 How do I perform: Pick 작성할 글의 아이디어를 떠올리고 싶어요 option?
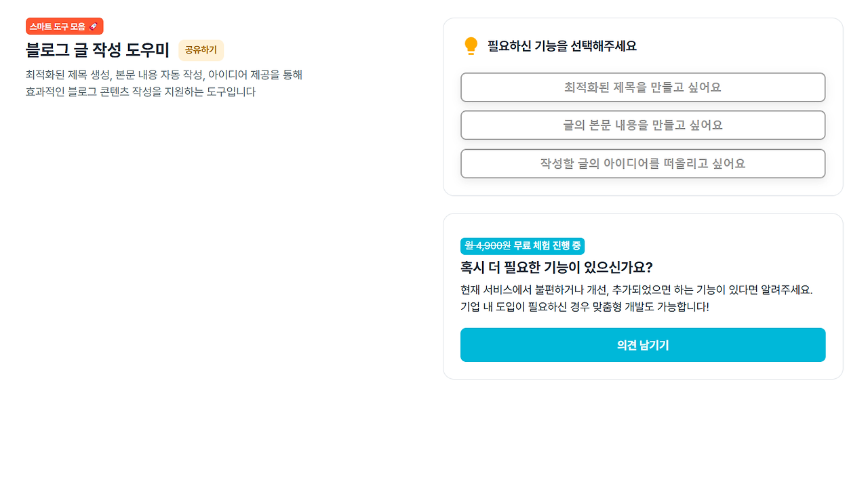point(642,163)
